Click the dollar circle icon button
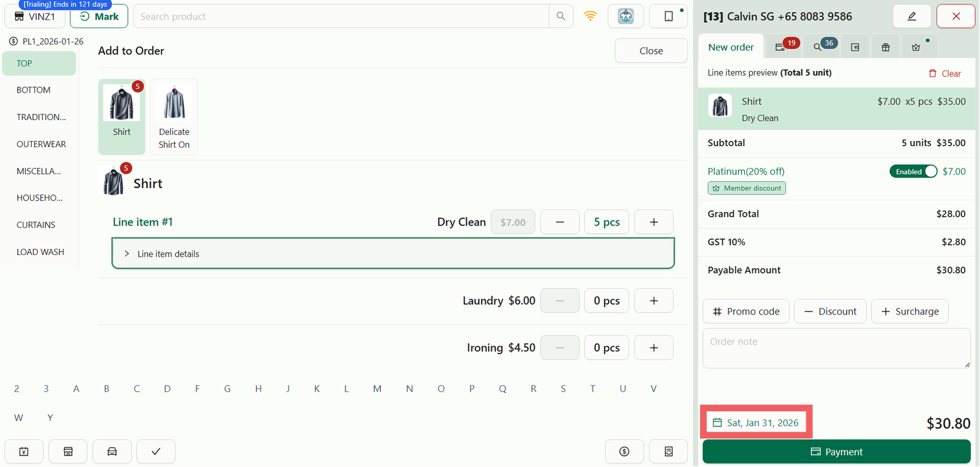 (x=624, y=452)
